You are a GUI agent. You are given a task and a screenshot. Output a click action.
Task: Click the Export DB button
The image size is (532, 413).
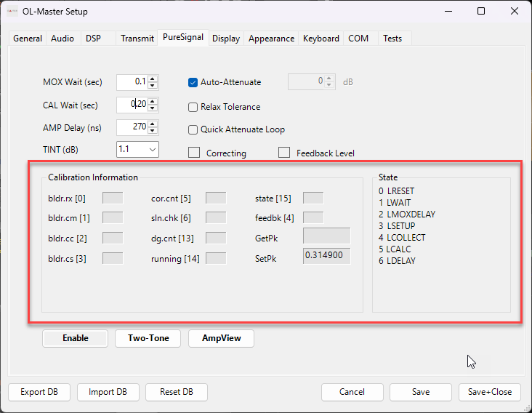click(39, 392)
